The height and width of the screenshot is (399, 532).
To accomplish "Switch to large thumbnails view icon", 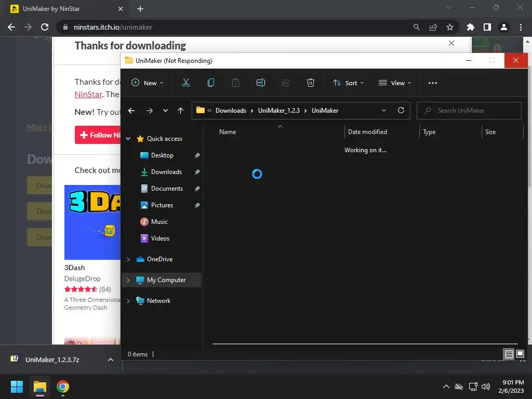I will click(x=520, y=354).
